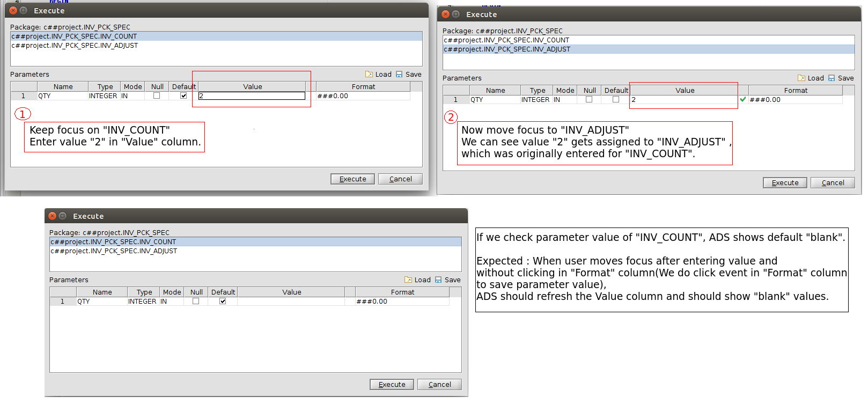Click Type column header in top-right window

pyautogui.click(x=537, y=90)
